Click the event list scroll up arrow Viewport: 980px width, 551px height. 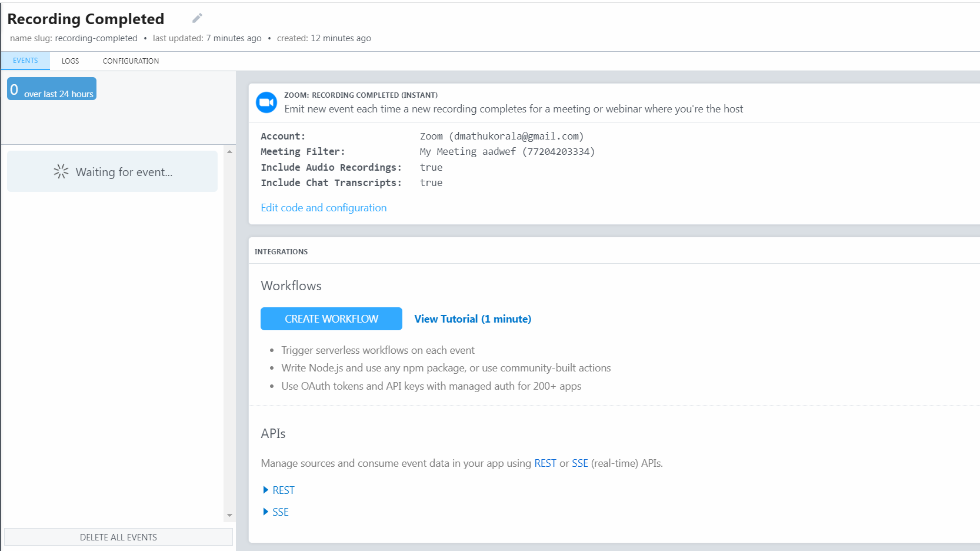[x=229, y=152]
